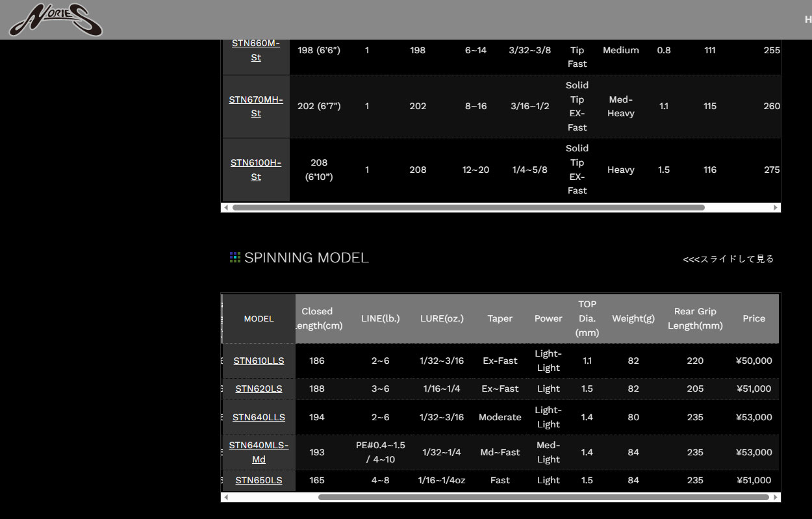
Task: Click left scroll arrow of upper table
Action: click(225, 208)
